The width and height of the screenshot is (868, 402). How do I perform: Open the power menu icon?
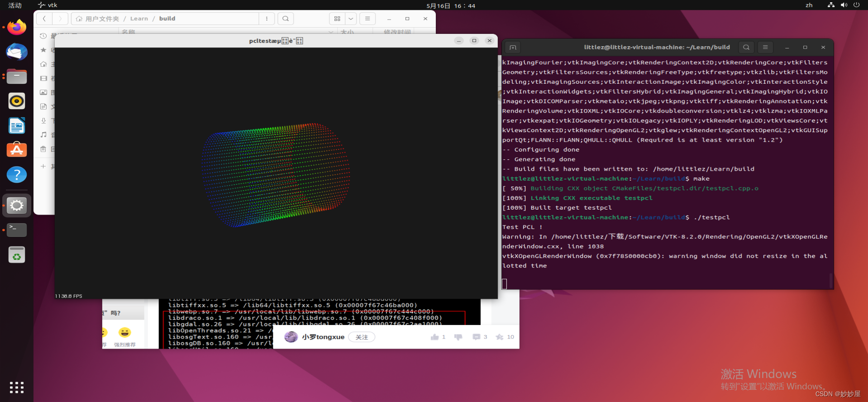(x=856, y=5)
